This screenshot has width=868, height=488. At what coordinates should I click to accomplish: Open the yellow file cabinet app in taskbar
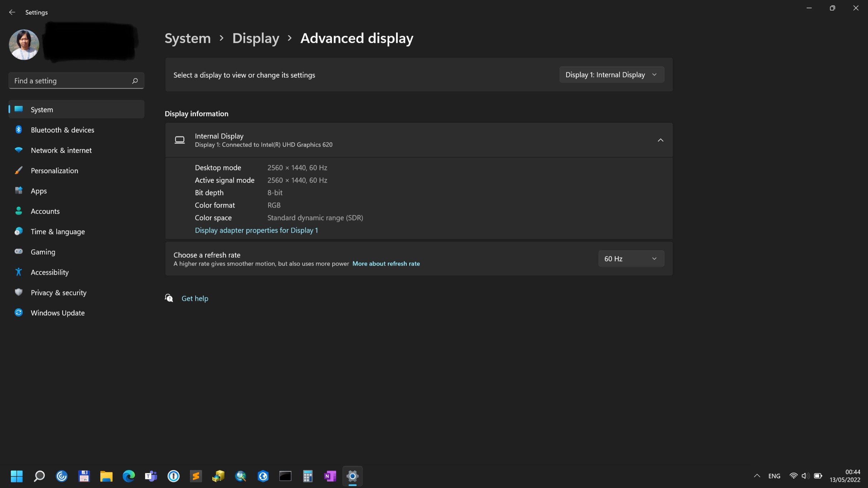click(218, 476)
